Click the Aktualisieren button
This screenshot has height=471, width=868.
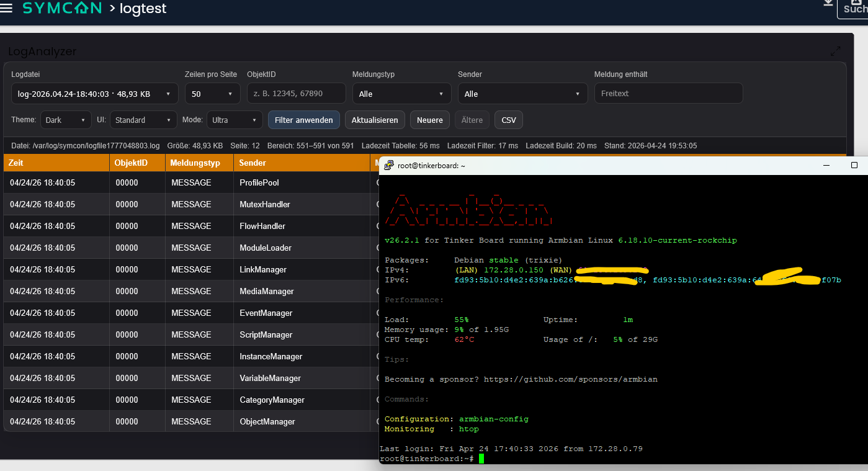pyautogui.click(x=375, y=120)
